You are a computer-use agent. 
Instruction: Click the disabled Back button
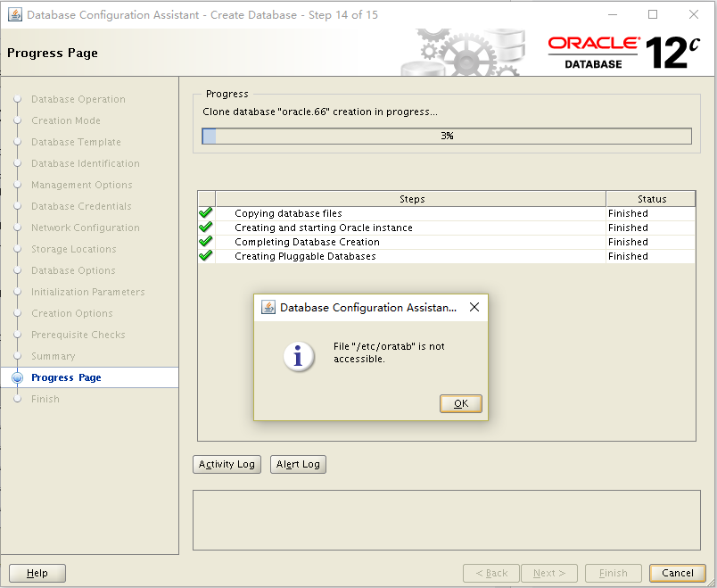point(491,573)
